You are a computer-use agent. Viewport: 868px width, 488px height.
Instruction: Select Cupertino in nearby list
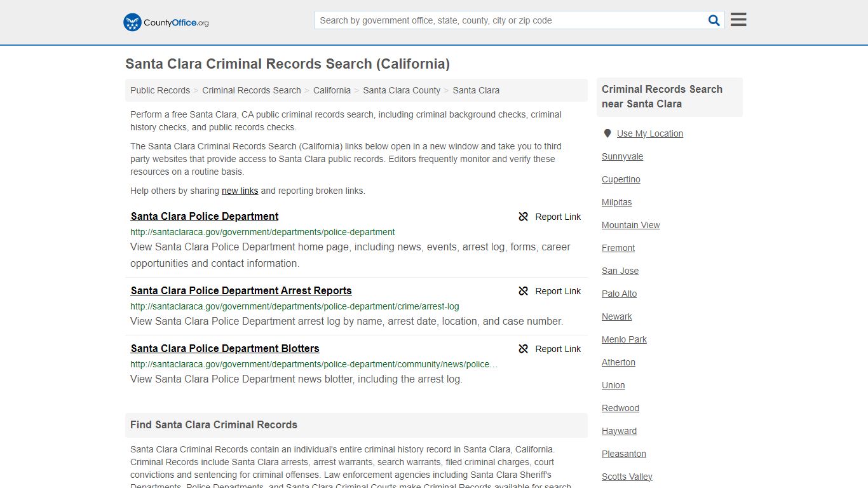(621, 179)
